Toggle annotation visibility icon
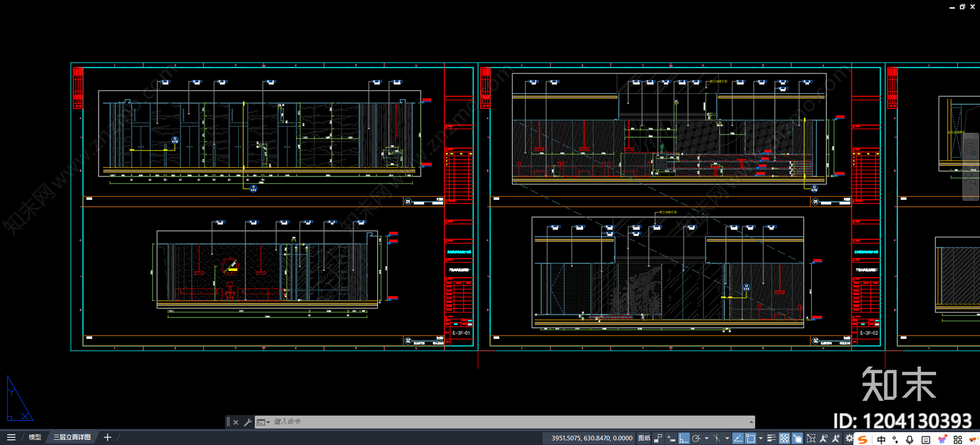 tap(824, 438)
